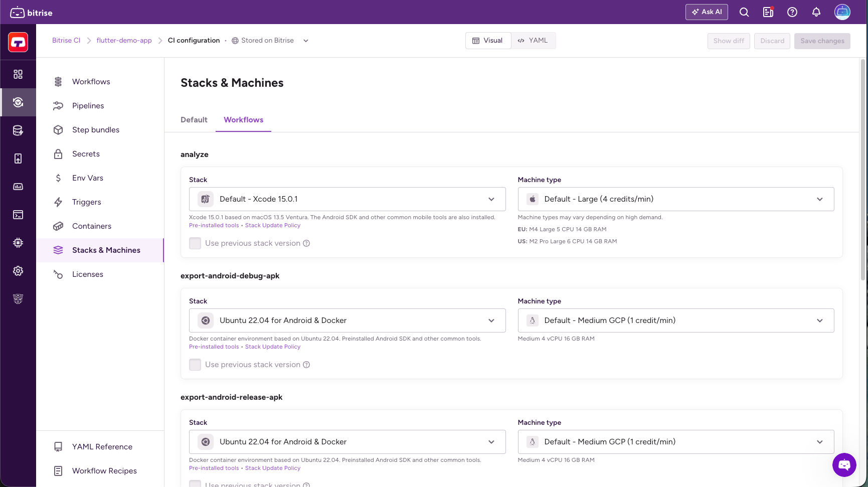Screen dimensions: 868x487
Task: Open Workflow Recipes link
Action: click(x=100, y=471)
